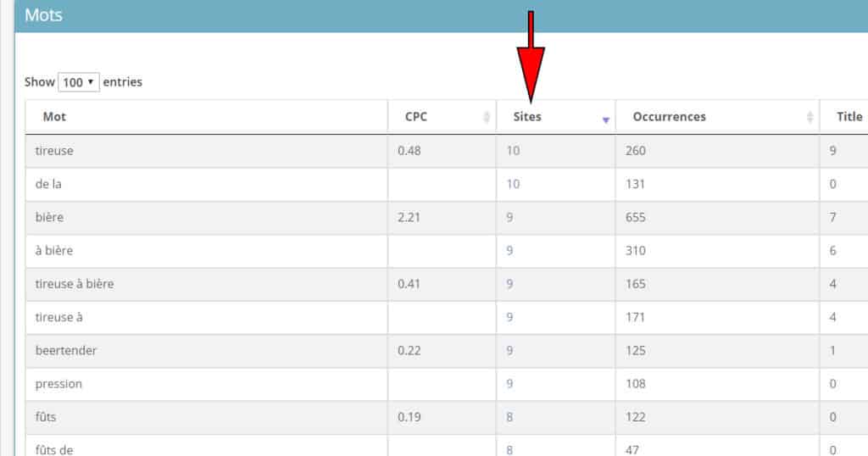
Task: Open the Sites link 9 in pression row
Action: click(509, 383)
